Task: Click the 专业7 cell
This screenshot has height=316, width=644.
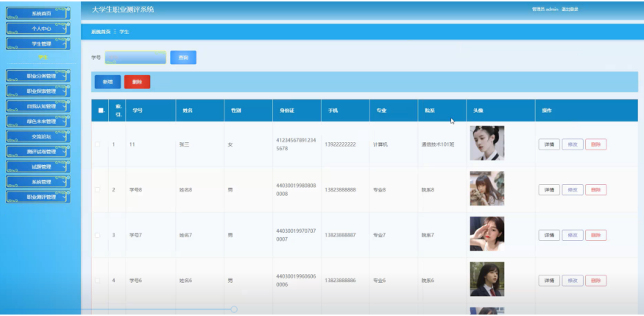Action: point(379,235)
